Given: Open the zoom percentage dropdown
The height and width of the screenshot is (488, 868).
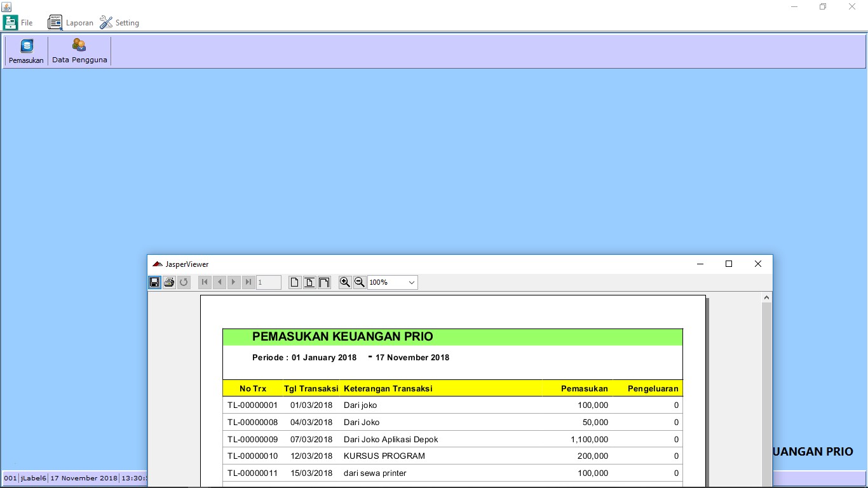Looking at the screenshot, I should [410, 282].
